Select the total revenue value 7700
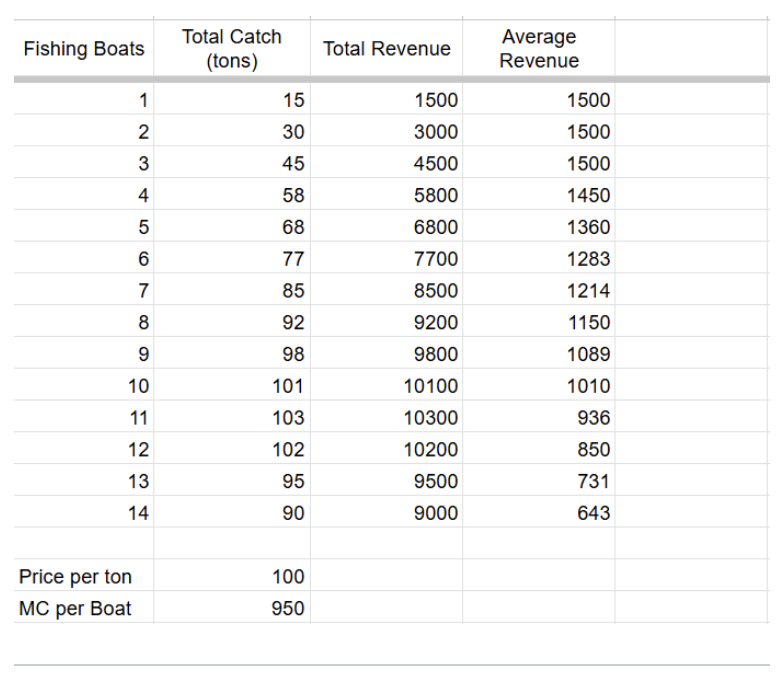This screenshot has width=784, height=694. (x=386, y=258)
